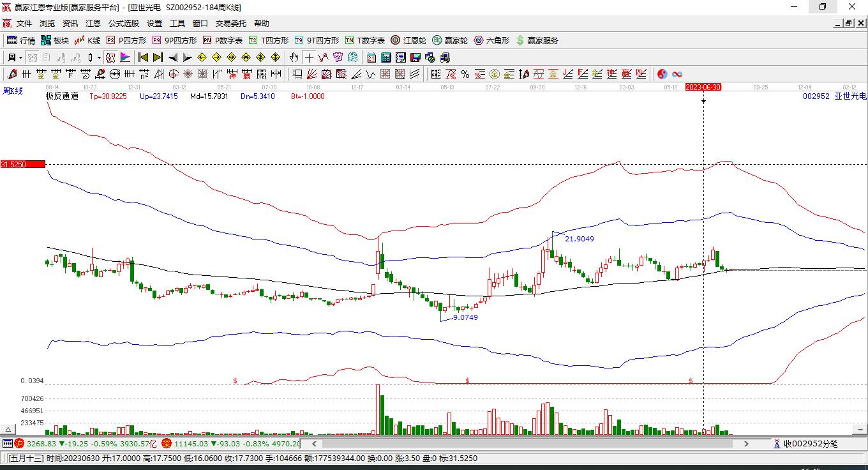Click the yellow diamond right-arrow icon
Screen dimensions: 868x470
pos(217,57)
